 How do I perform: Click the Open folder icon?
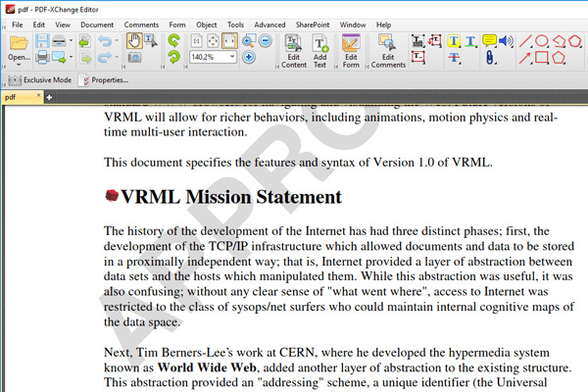(x=19, y=42)
